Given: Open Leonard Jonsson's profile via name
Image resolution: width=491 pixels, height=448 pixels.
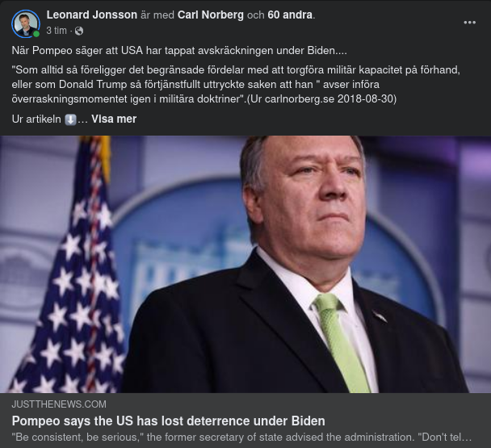Looking at the screenshot, I should (x=91, y=15).
